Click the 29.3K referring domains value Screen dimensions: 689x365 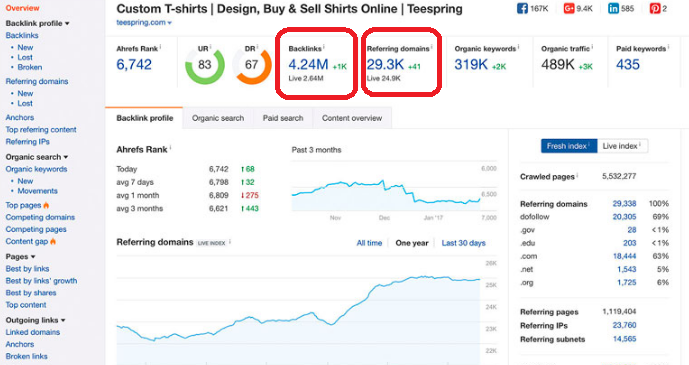point(385,65)
